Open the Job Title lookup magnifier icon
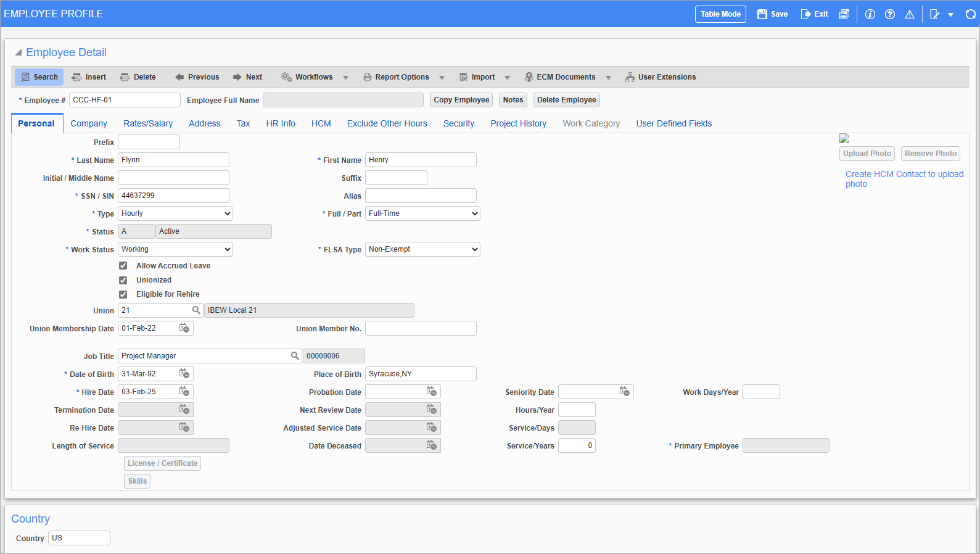Viewport: 980px width, 554px height. [295, 356]
